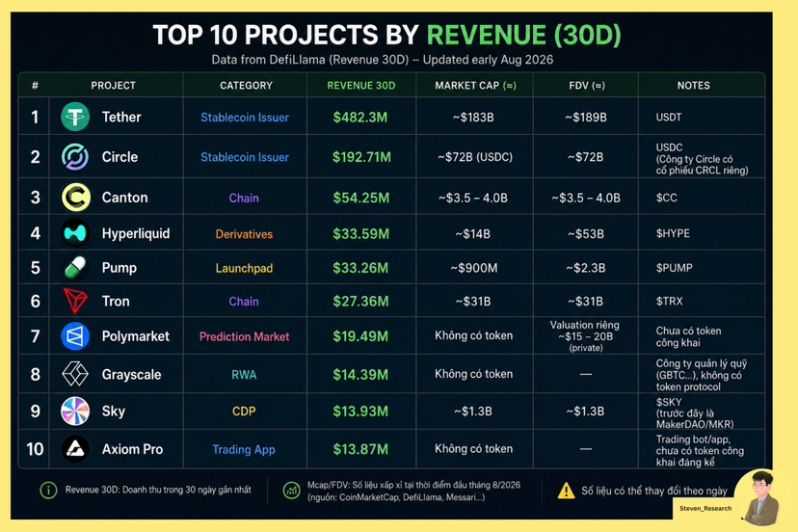Screen dimensions: 798x532
Task: Click the $27.36M revenue value
Action: [360, 302]
